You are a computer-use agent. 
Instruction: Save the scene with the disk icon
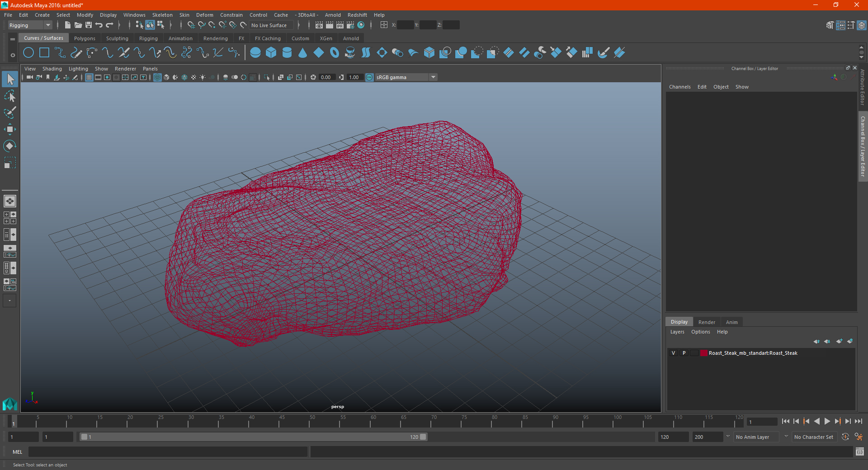tap(89, 25)
